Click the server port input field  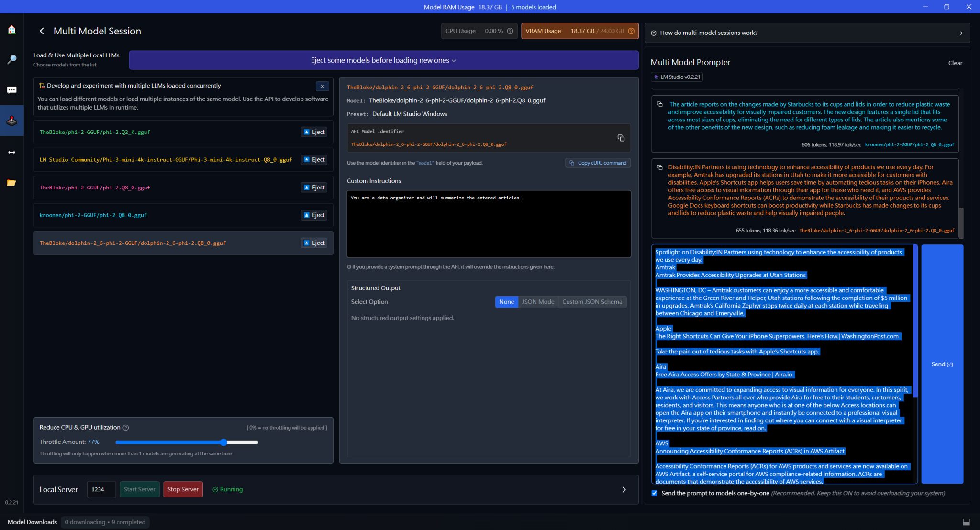point(101,489)
